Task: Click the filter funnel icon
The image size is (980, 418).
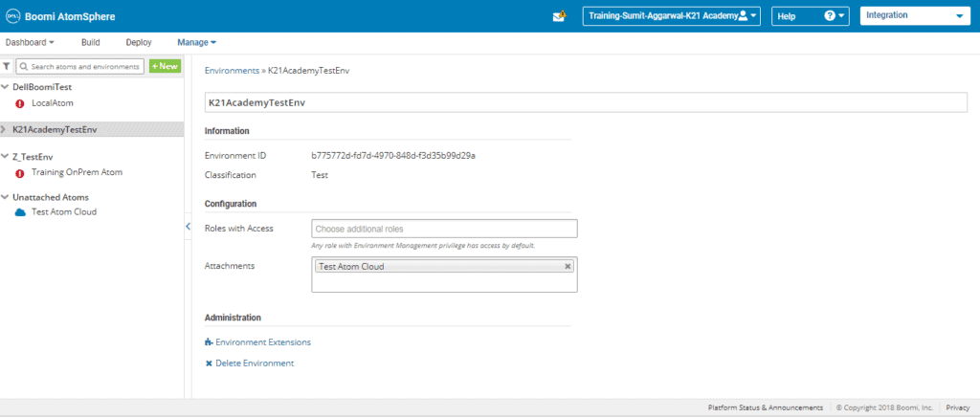Action: tap(7, 66)
